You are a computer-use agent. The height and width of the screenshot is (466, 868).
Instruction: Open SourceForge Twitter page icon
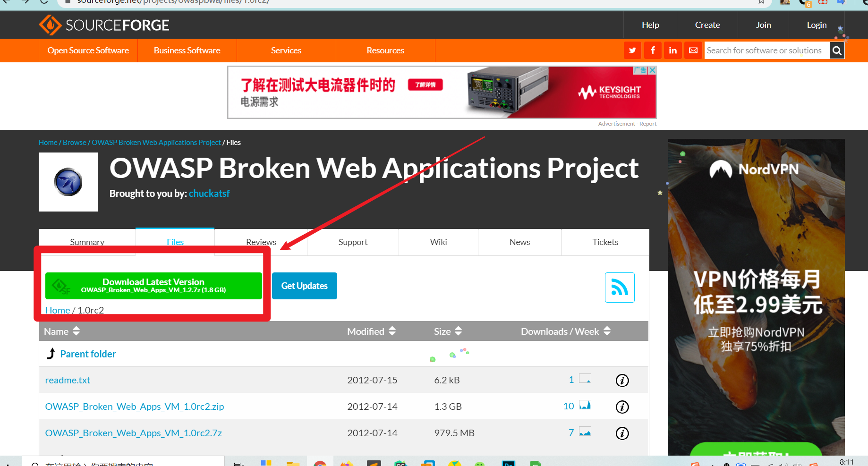pyautogui.click(x=632, y=51)
